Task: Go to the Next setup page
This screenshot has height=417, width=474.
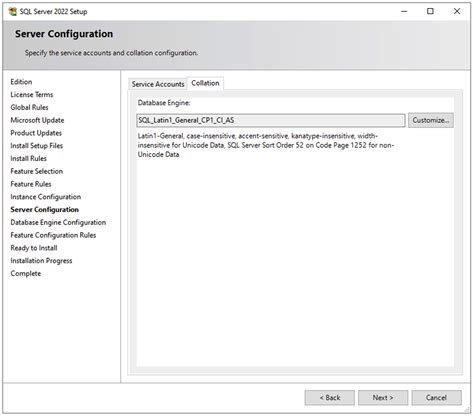Action: [x=383, y=398]
